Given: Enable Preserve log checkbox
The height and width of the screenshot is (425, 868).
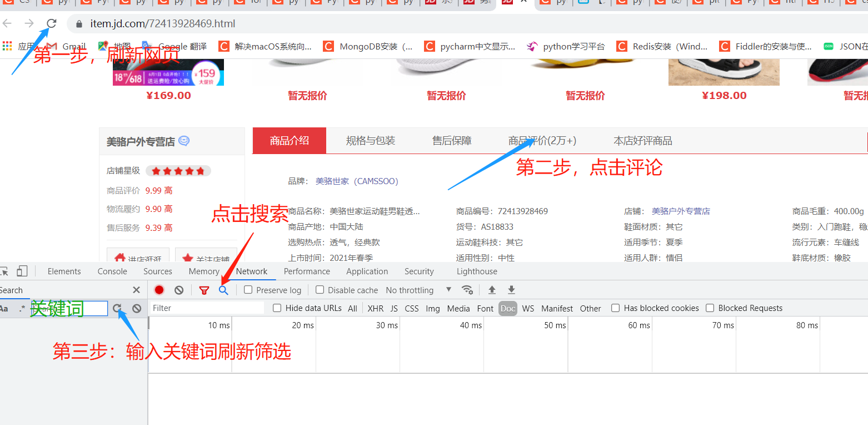Looking at the screenshot, I should [248, 290].
